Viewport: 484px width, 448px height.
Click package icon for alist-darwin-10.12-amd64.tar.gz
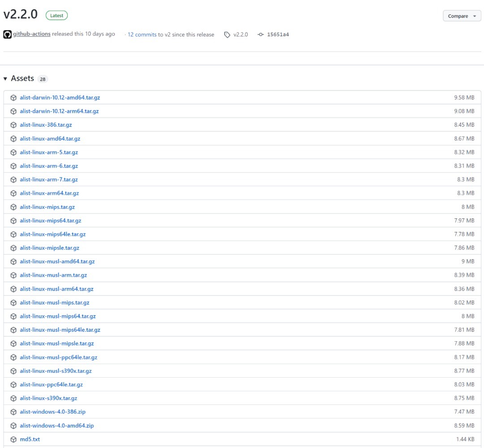tap(13, 98)
